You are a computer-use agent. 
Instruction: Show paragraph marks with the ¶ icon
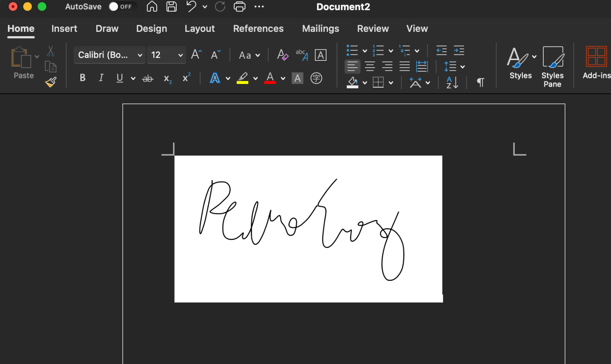click(x=480, y=82)
